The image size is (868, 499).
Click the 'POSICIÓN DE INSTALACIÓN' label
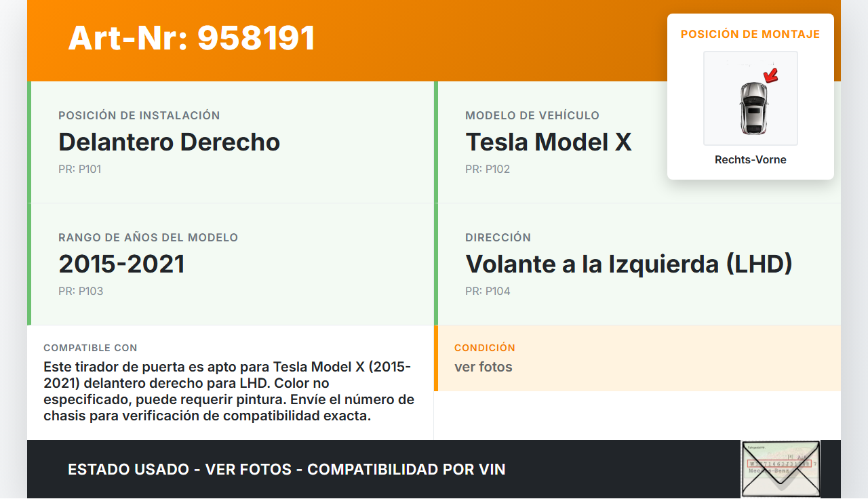pyautogui.click(x=139, y=115)
